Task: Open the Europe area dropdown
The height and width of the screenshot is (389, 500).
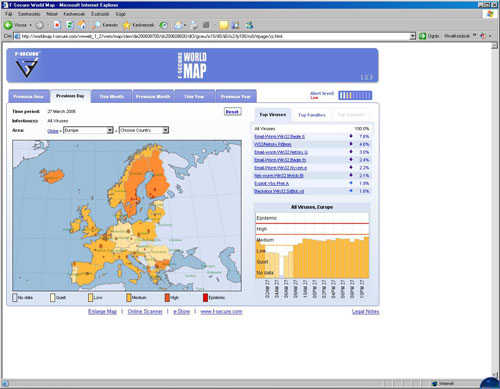Action: [x=110, y=130]
